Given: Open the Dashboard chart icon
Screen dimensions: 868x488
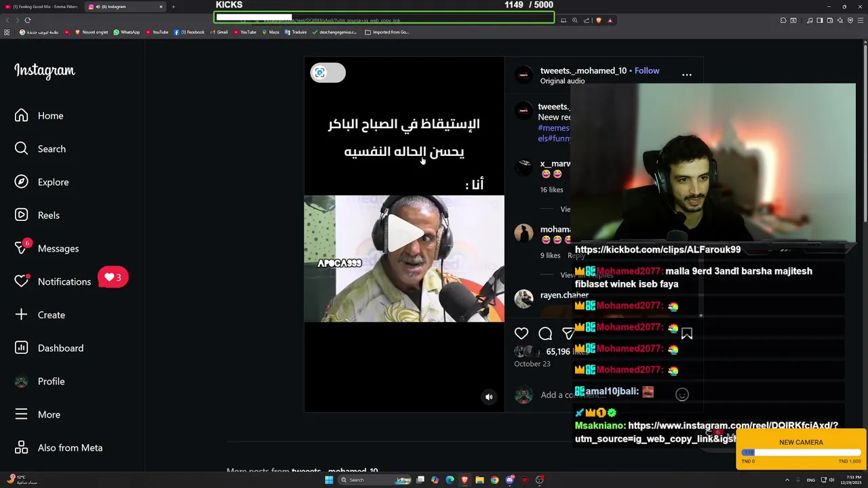Looking at the screenshot, I should point(21,348).
